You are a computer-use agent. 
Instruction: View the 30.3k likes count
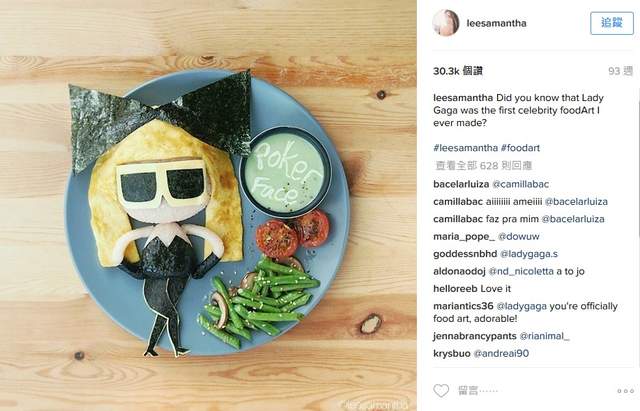coord(458,71)
